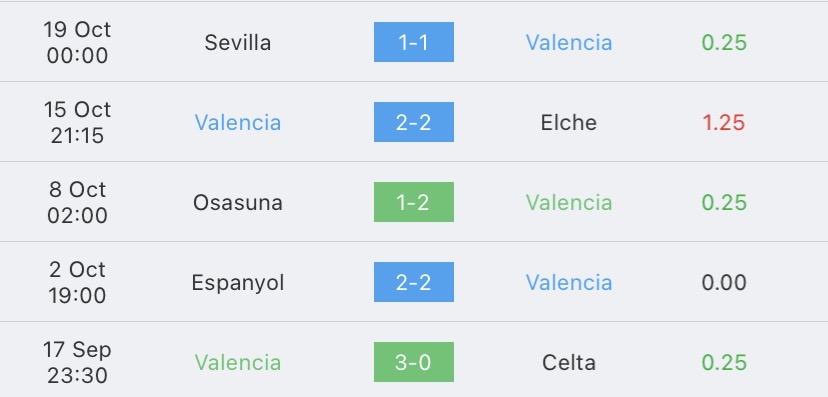Select the 19 Oct 00:00 match date
The image size is (828, 397).
click(77, 42)
